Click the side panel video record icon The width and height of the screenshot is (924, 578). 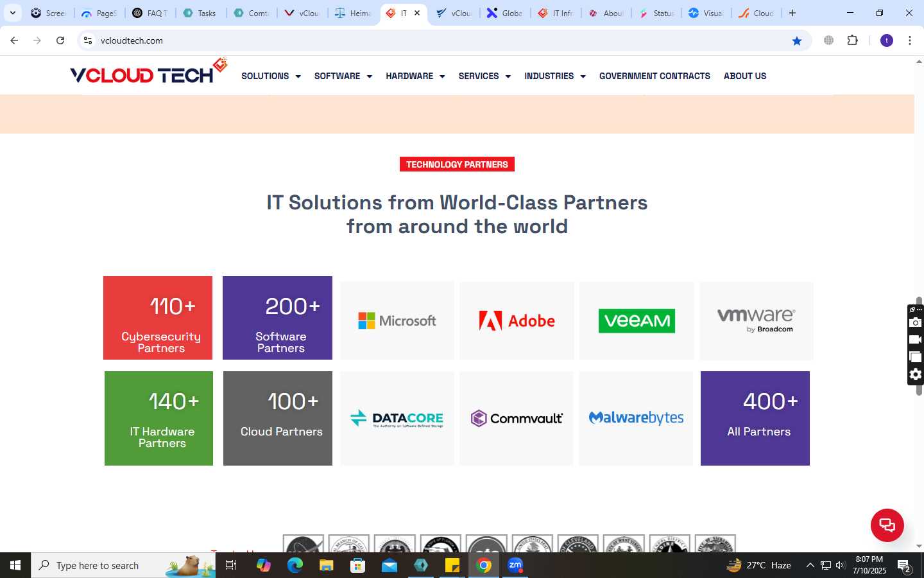point(916,340)
